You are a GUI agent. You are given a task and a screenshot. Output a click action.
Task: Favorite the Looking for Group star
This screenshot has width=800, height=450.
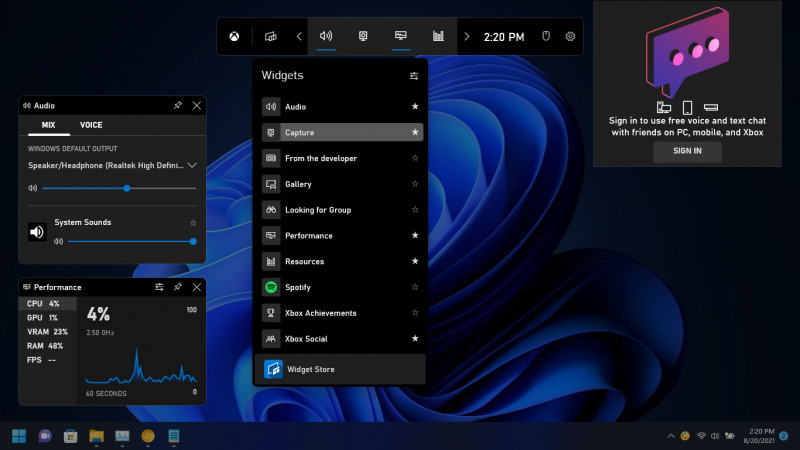415,210
